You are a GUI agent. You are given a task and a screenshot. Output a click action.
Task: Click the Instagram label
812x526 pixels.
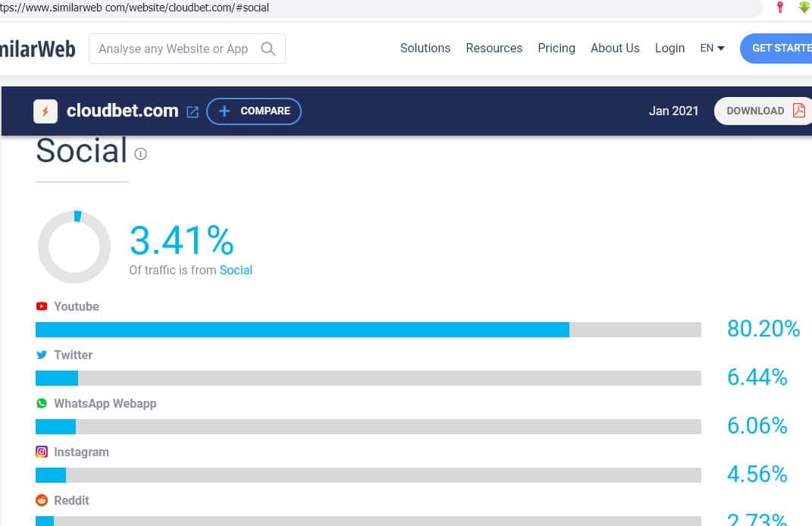[x=81, y=452]
